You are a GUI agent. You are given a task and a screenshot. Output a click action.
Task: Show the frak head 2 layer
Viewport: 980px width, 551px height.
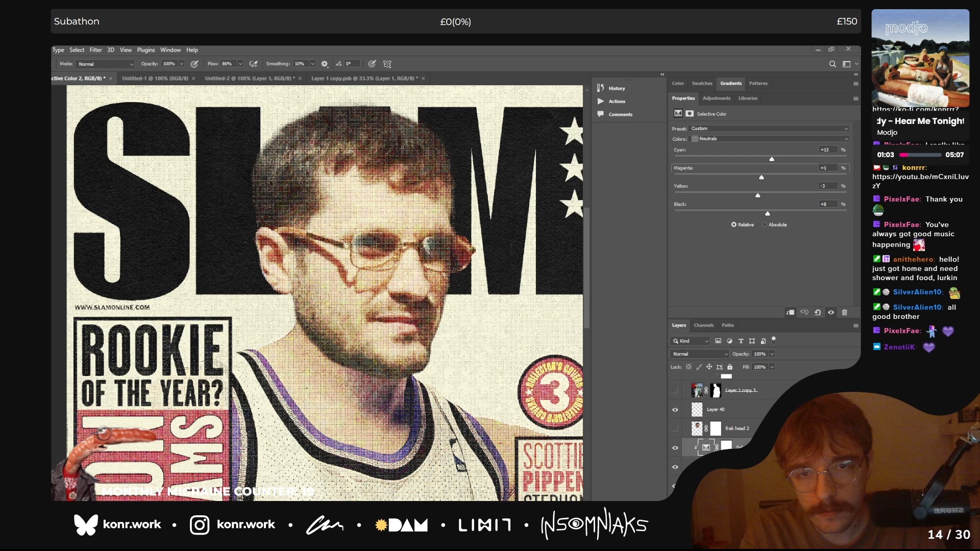tap(675, 429)
